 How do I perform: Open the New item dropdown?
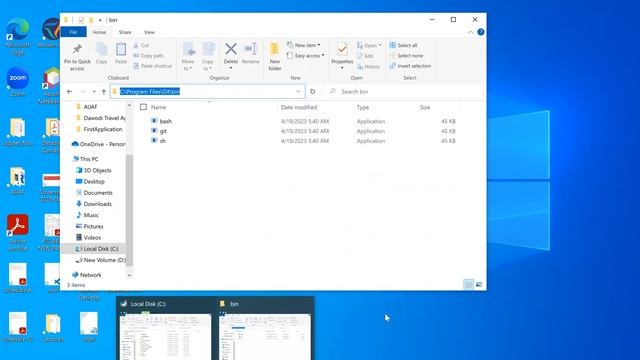(x=304, y=45)
